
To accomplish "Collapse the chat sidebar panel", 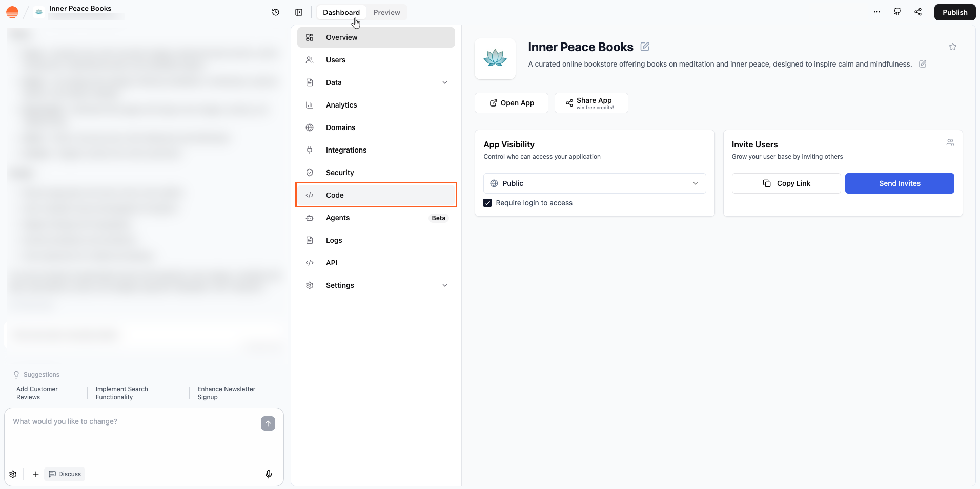I will click(299, 12).
